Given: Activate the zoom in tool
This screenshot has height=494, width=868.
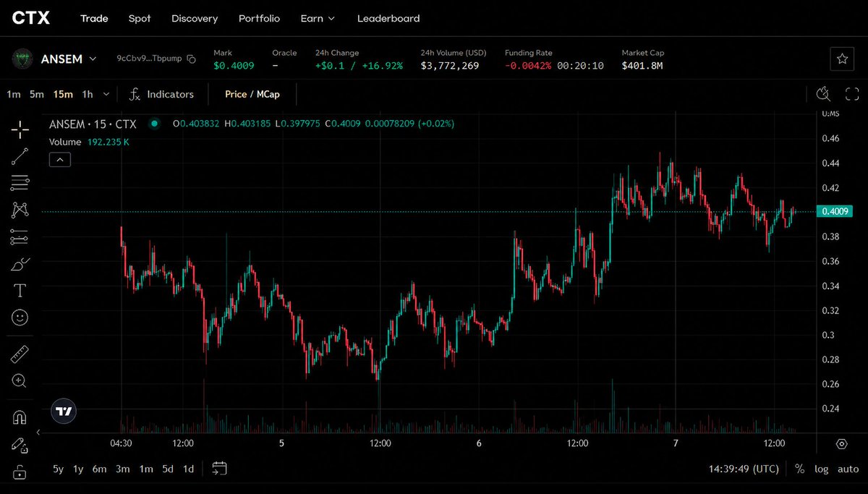Looking at the screenshot, I should (x=20, y=380).
